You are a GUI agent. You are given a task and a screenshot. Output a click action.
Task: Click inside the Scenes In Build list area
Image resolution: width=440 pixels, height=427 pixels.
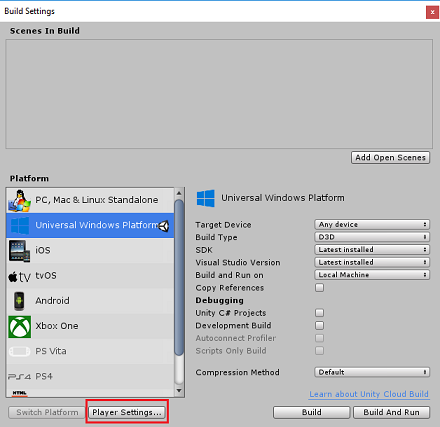(x=219, y=94)
